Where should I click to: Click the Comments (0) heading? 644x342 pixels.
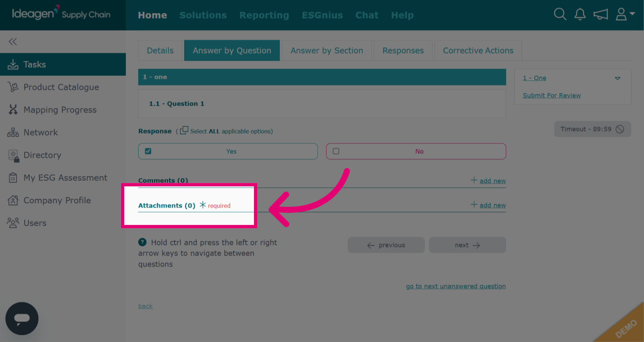point(163,181)
